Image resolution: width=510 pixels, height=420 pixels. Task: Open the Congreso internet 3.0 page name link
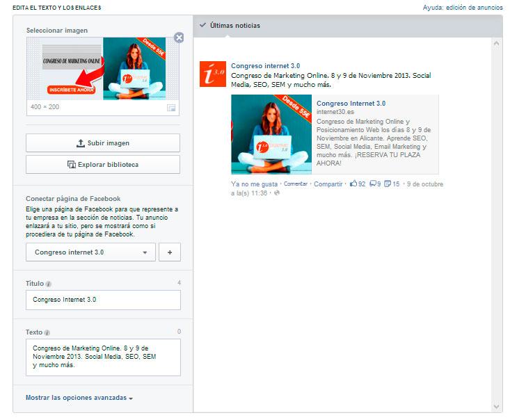[265, 65]
